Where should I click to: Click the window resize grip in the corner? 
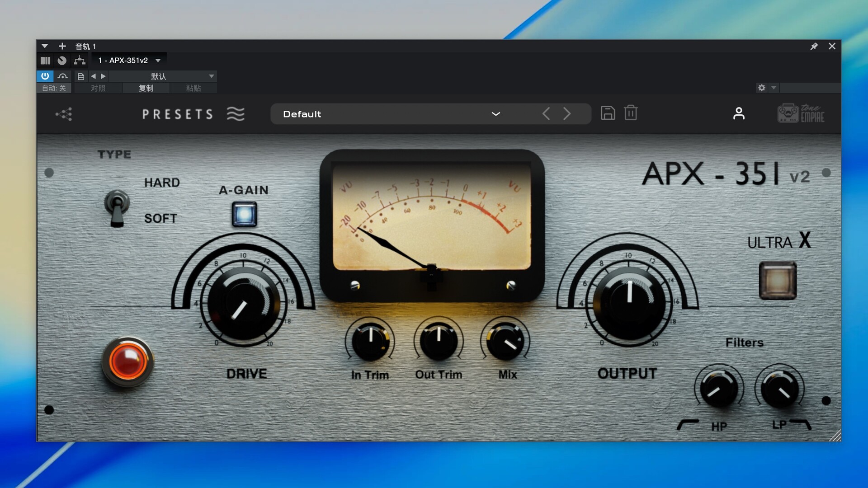point(835,436)
